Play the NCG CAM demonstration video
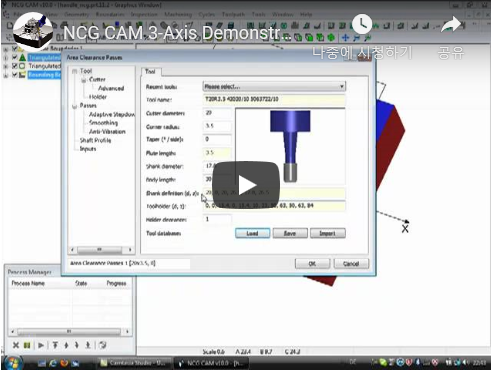 [246, 185]
